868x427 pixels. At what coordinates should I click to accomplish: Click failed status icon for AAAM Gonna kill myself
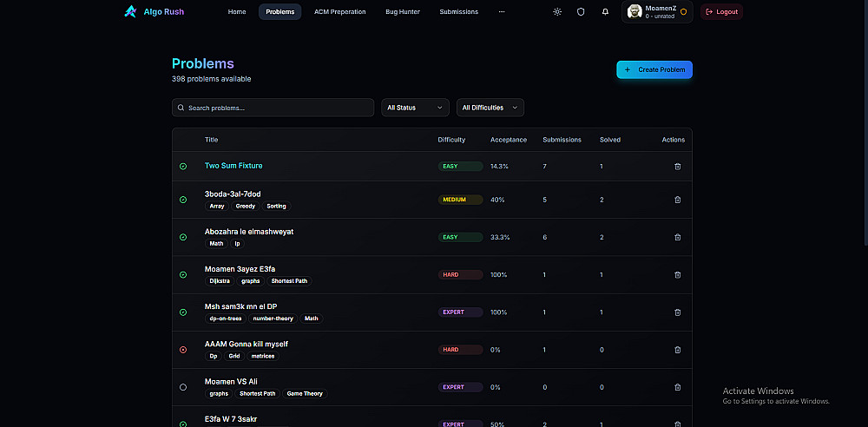coord(183,350)
